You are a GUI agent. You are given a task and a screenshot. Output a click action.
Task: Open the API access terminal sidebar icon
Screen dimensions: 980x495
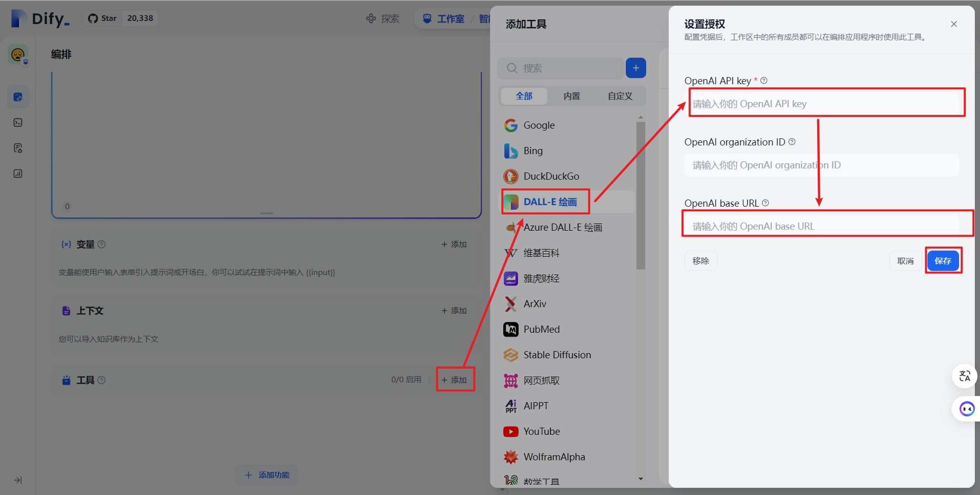[18, 122]
